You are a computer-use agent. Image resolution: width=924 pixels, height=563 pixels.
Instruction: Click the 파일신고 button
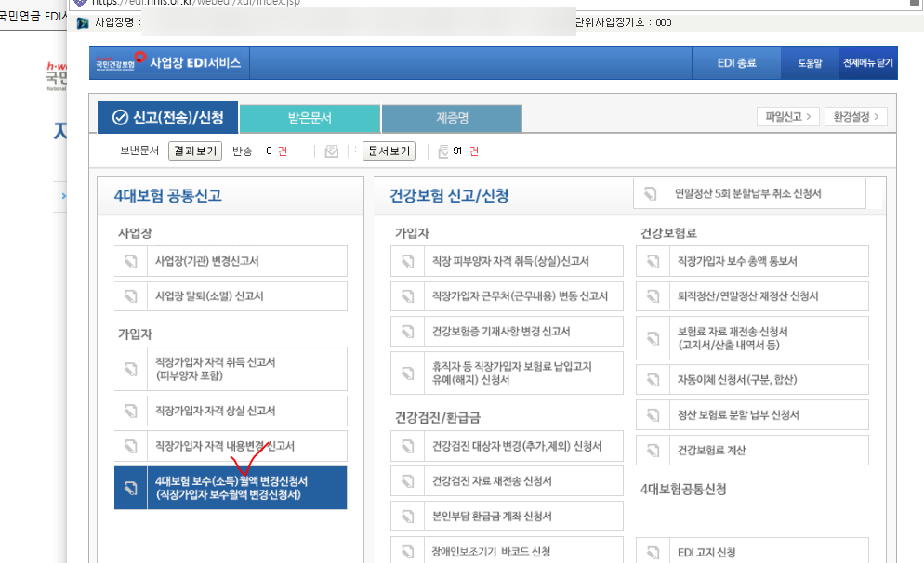(788, 117)
